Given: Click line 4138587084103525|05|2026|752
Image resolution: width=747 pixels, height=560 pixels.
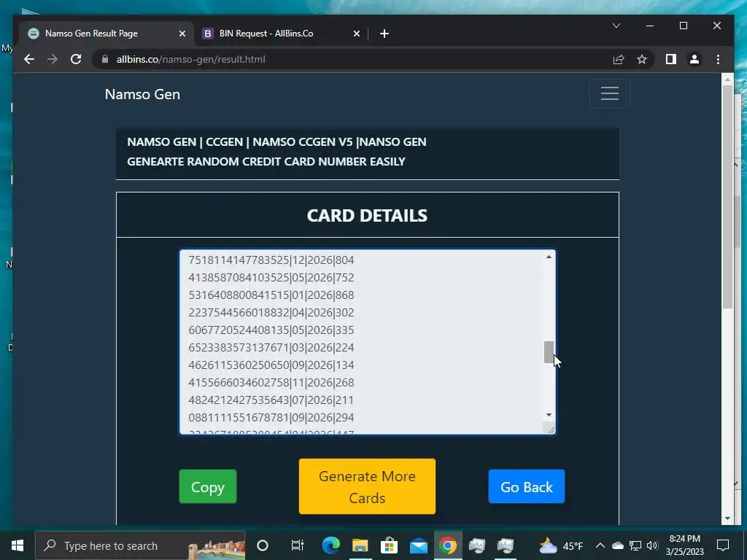Looking at the screenshot, I should (271, 278).
